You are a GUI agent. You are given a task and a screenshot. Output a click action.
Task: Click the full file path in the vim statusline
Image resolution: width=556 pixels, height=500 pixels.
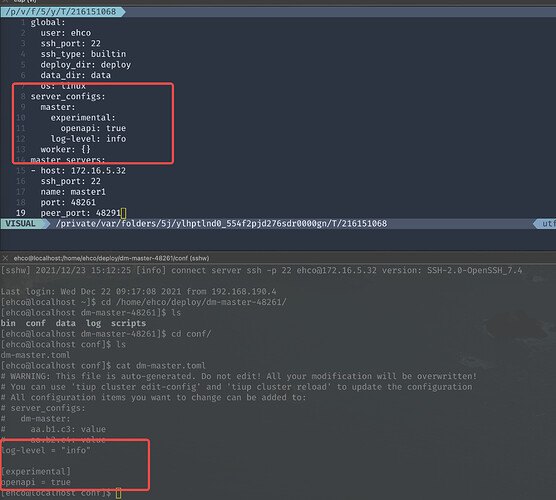(221, 224)
